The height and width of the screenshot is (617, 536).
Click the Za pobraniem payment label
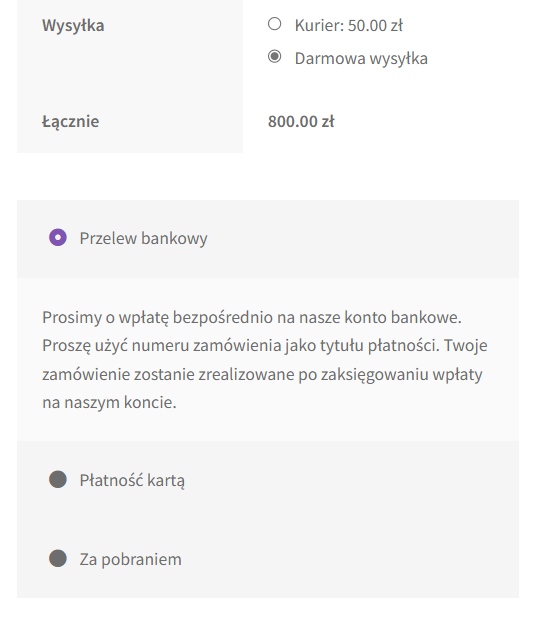[x=131, y=560]
